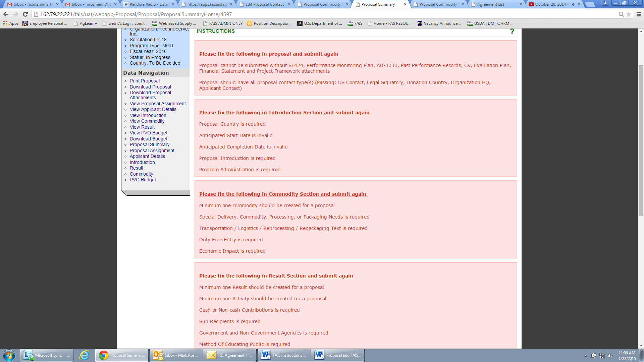Mute the October 28, 2014 tab audio
644x362 pixels.
tap(573, 4)
